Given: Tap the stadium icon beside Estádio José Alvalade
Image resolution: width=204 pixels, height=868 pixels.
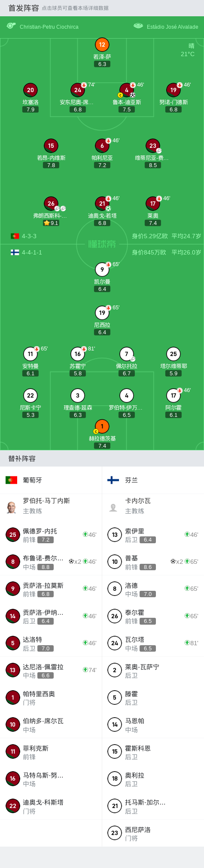Looking at the screenshot, I should click(138, 26).
